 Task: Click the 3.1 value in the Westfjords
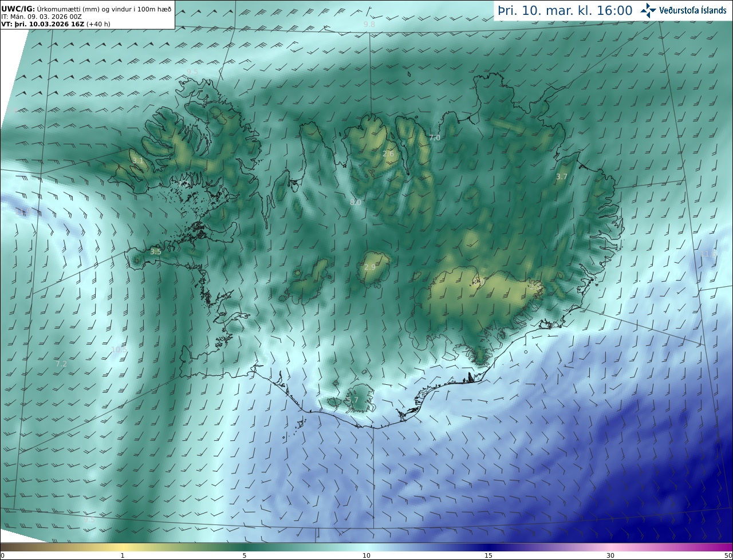(x=138, y=161)
